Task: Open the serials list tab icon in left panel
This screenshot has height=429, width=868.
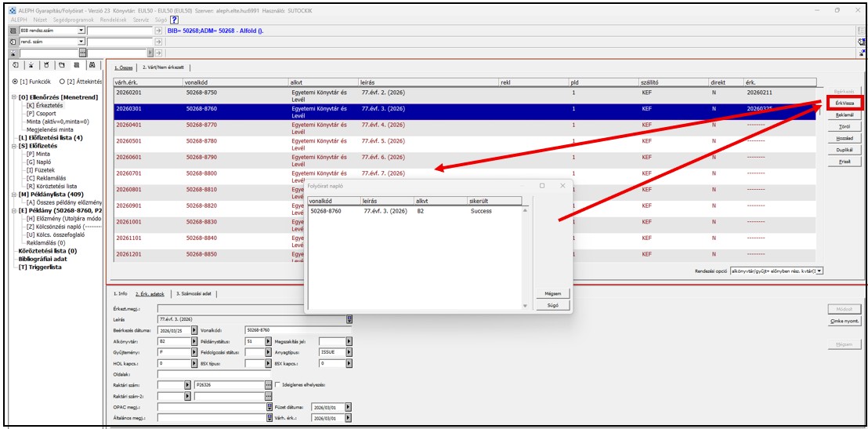Action: [x=77, y=65]
